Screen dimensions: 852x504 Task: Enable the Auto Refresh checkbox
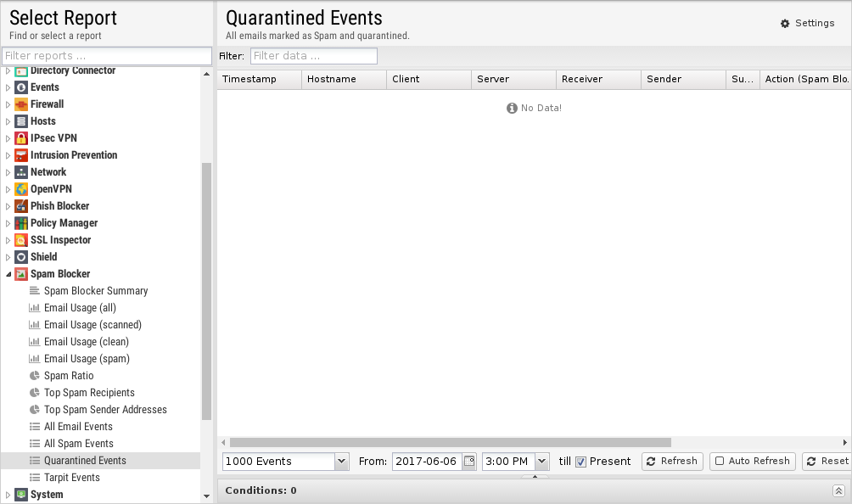[x=720, y=462]
